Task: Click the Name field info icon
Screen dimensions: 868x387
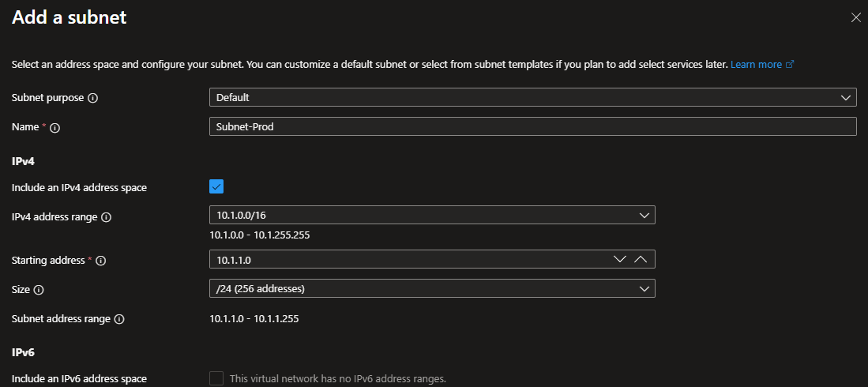Action: pos(54,127)
